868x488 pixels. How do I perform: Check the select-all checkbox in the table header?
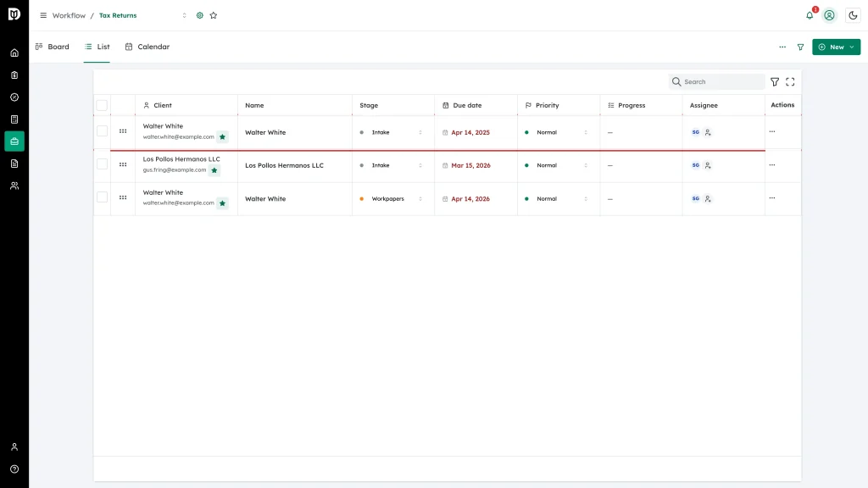tap(102, 105)
